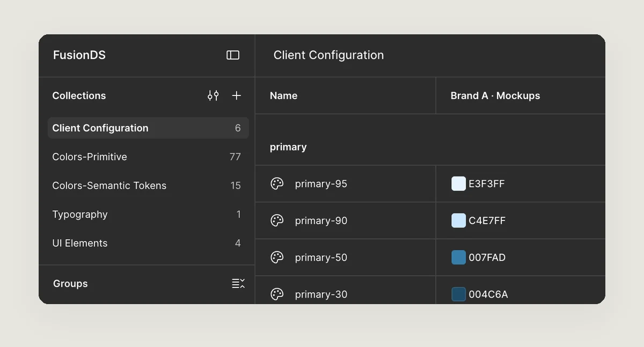Click the palette icon beside primary-95
Viewport: 644px width, 347px height.
pyautogui.click(x=277, y=184)
